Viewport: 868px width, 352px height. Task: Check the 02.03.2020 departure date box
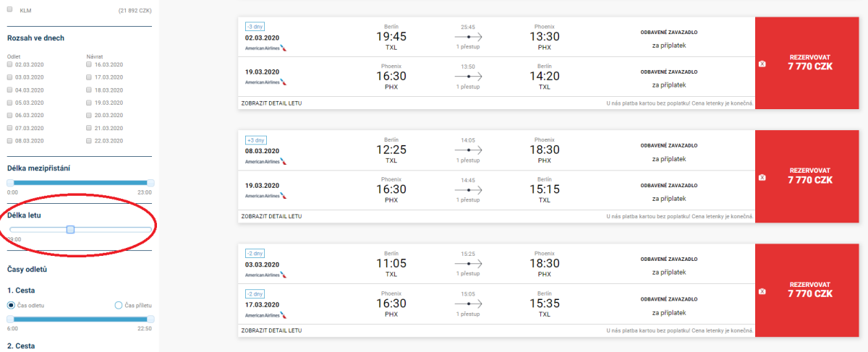click(10, 64)
